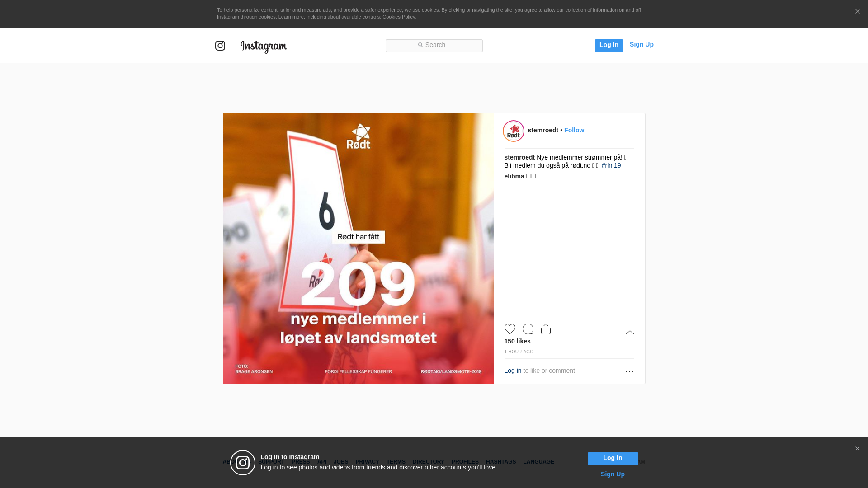Share the post via share icon
The image size is (868, 488).
[x=546, y=329]
